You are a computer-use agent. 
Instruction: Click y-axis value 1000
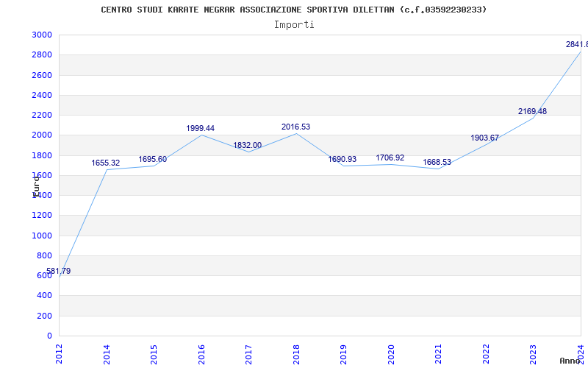click(x=42, y=236)
